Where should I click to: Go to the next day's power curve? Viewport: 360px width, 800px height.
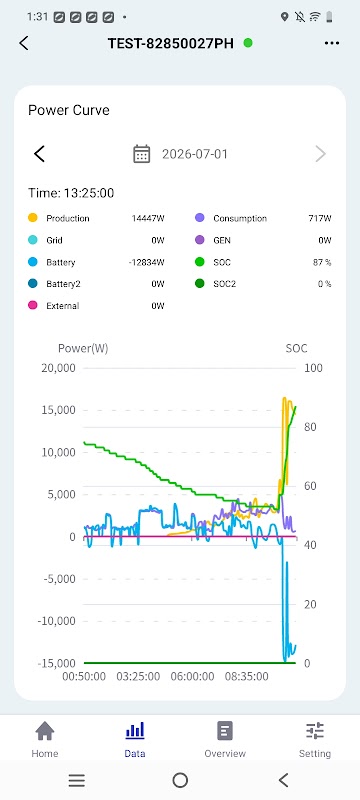point(320,154)
